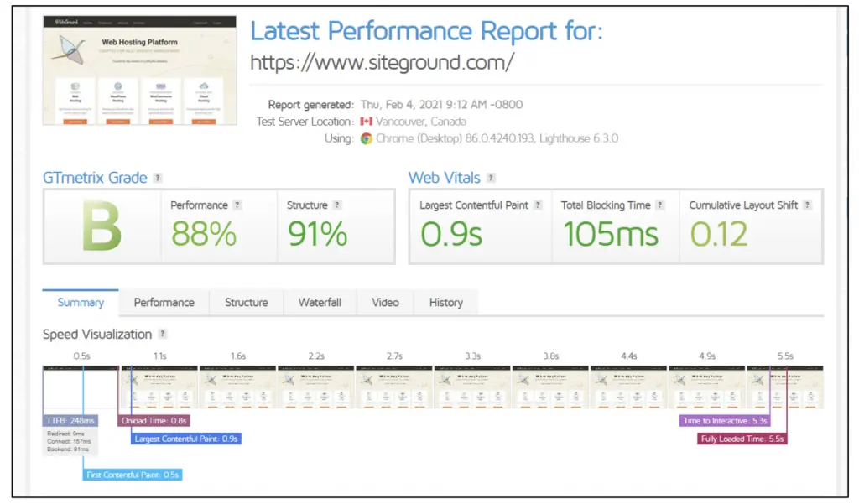View the History tab
This screenshot has width=859, height=504.
coord(445,303)
